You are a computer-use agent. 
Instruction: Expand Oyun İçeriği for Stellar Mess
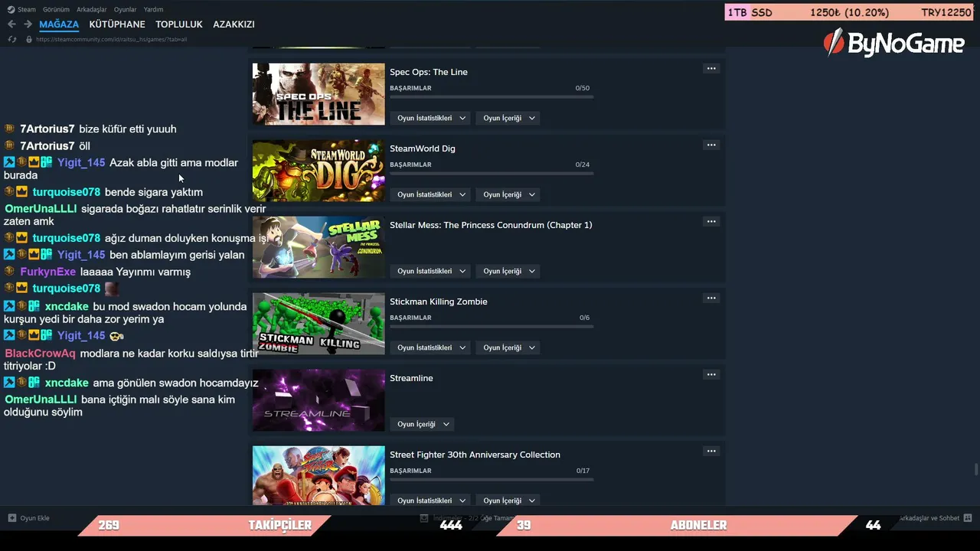509,271
